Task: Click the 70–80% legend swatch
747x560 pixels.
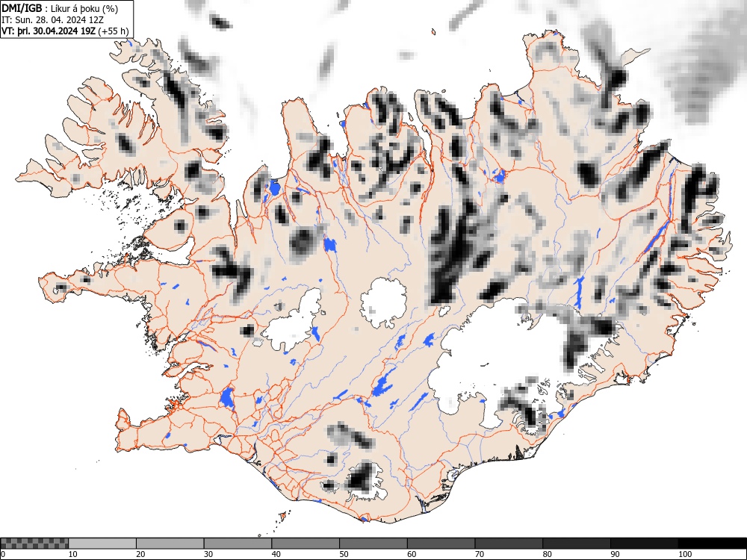Action: click(509, 544)
